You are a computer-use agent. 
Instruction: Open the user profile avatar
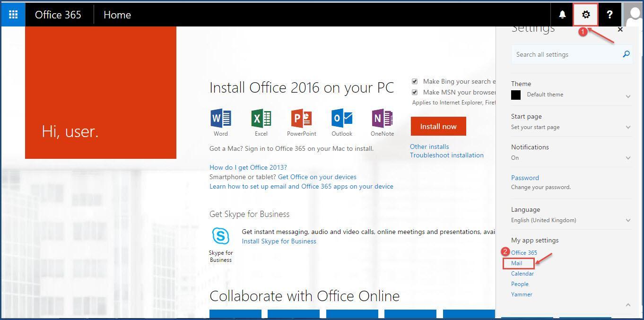[x=634, y=15]
